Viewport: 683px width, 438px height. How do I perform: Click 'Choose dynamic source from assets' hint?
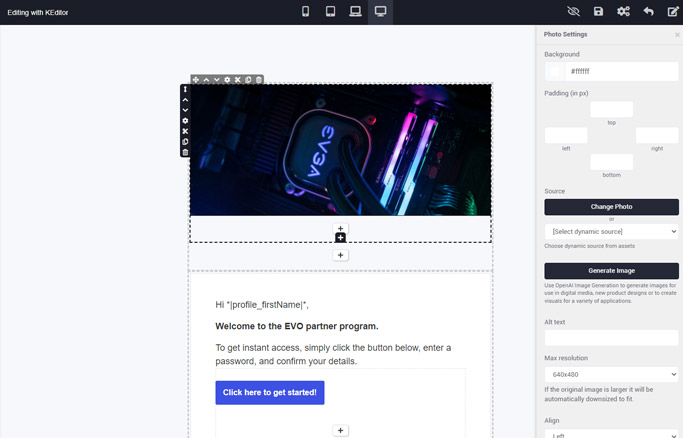pyautogui.click(x=589, y=246)
